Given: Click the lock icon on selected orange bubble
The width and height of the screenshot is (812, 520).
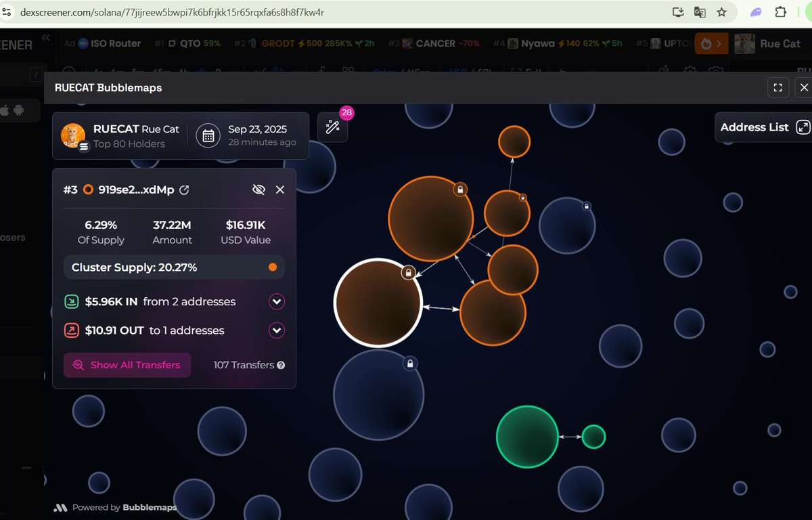Looking at the screenshot, I should [408, 273].
